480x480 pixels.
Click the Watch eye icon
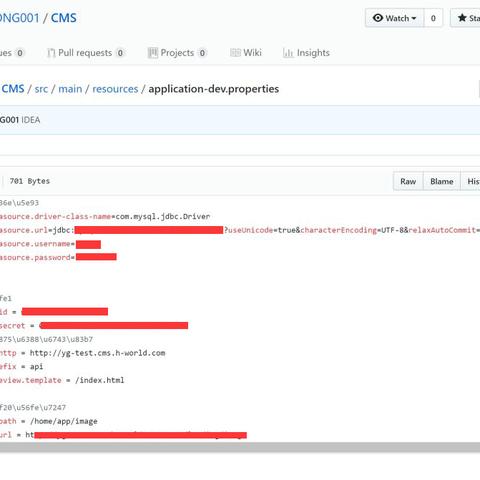click(377, 18)
